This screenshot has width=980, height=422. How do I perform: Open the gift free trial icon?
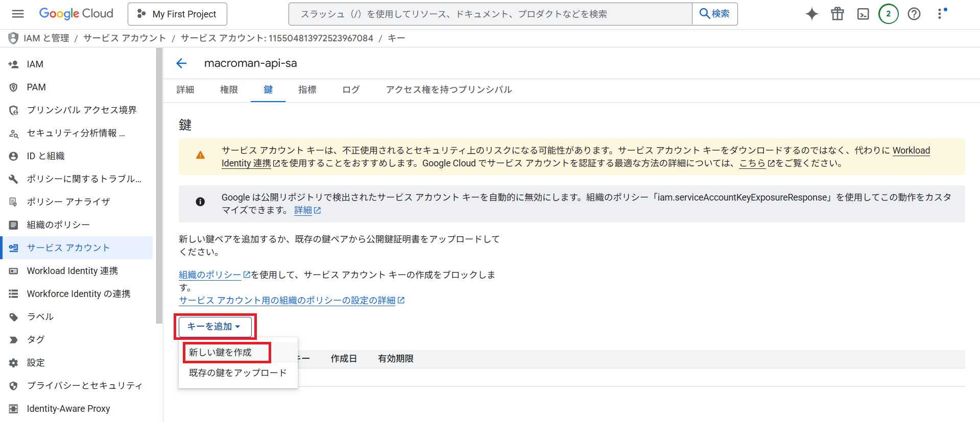(838, 14)
